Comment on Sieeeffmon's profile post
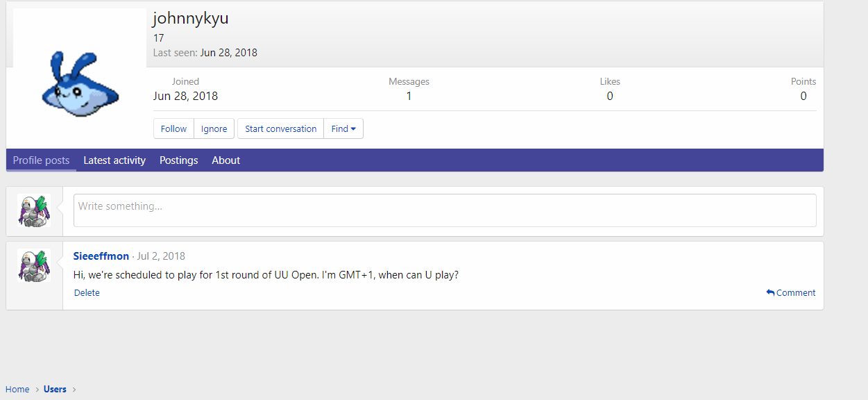Image resolution: width=868 pixels, height=400 pixels. pyautogui.click(x=791, y=292)
